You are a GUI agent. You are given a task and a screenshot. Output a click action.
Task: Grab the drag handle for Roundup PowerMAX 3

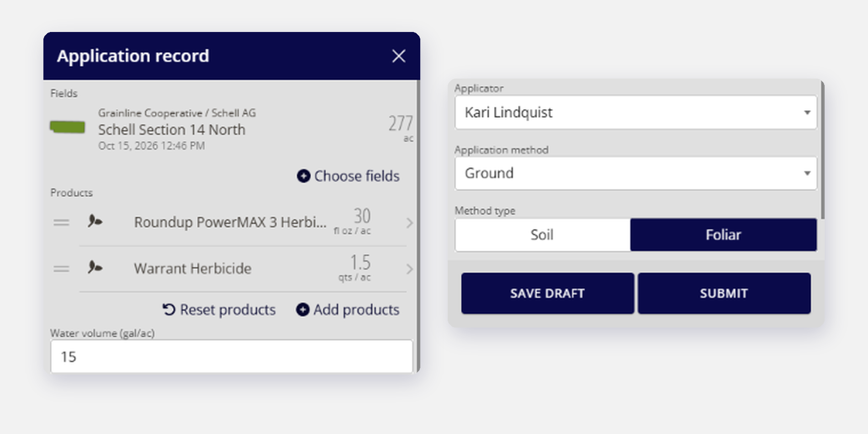[61, 222]
